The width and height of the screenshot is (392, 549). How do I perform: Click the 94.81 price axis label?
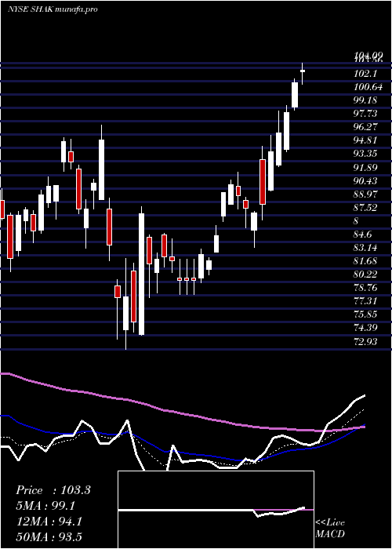point(365,140)
